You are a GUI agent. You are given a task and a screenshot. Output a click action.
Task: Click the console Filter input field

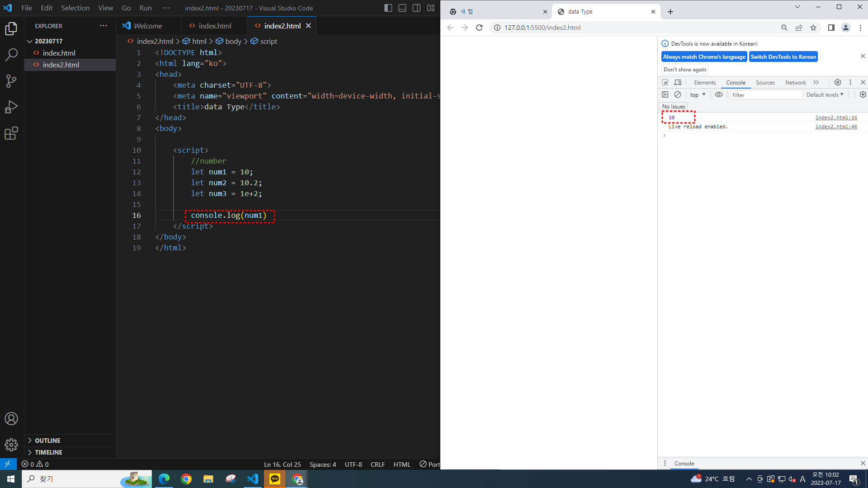tap(766, 95)
